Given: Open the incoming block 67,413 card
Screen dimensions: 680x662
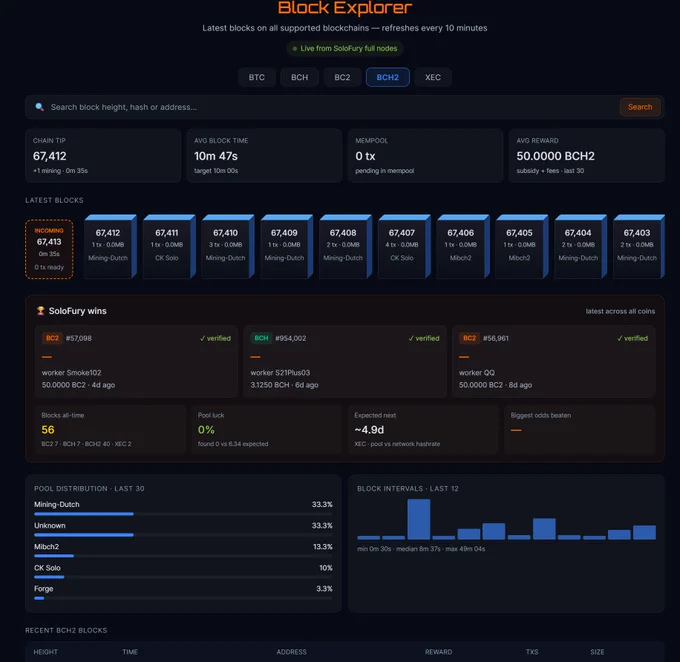Looking at the screenshot, I should pos(49,249).
